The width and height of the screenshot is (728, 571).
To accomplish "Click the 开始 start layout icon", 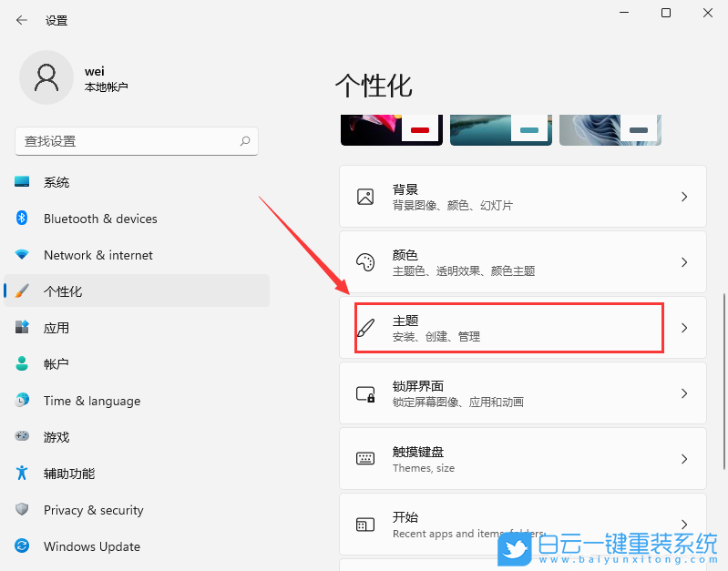I will [365, 525].
